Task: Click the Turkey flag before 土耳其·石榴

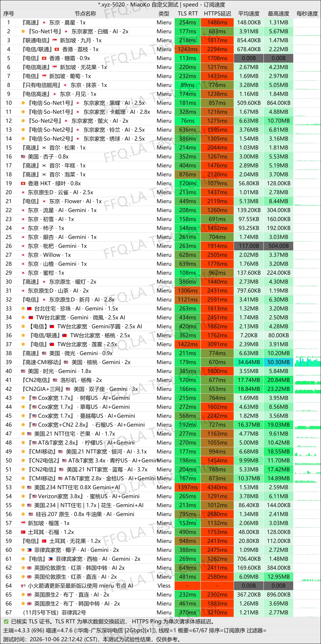Action: (x=23, y=532)
